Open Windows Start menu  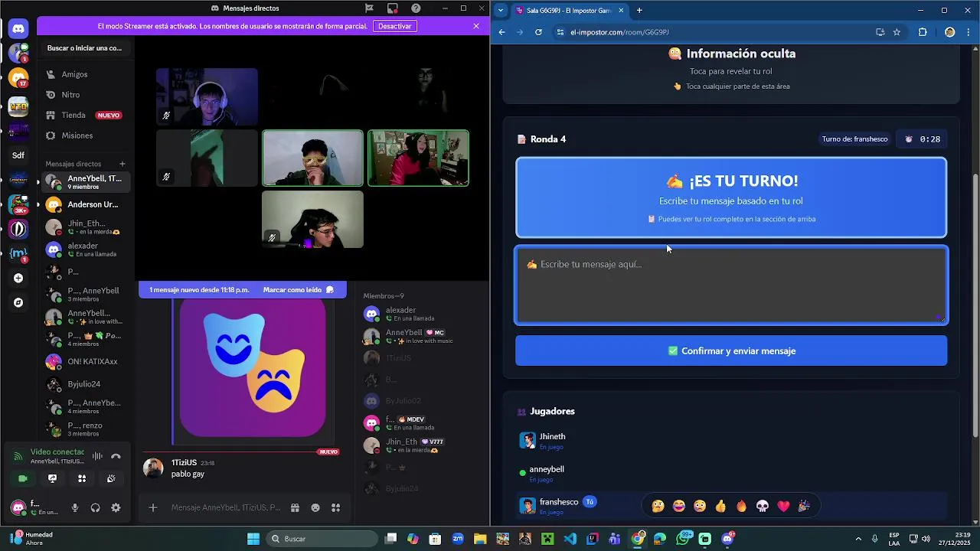pos(253,539)
